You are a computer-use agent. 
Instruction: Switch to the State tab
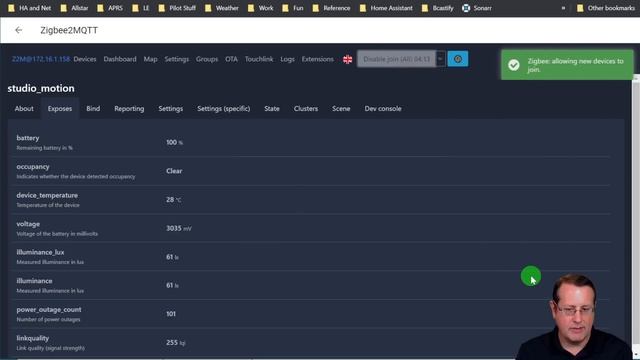pyautogui.click(x=272, y=109)
